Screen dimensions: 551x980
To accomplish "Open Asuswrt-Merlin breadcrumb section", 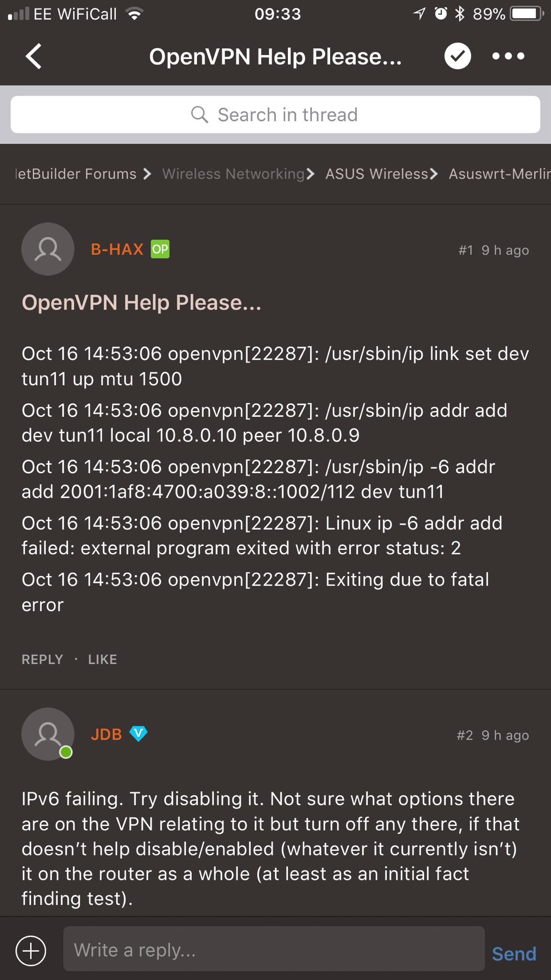I will 499,174.
